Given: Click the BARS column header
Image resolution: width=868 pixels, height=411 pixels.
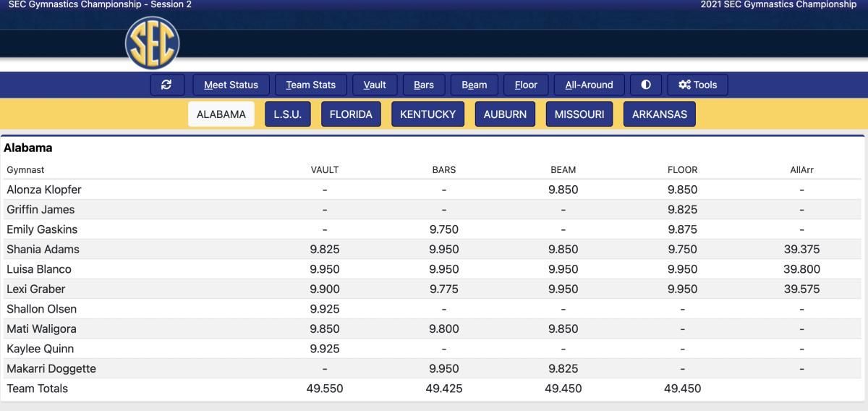Looking at the screenshot, I should coord(444,170).
